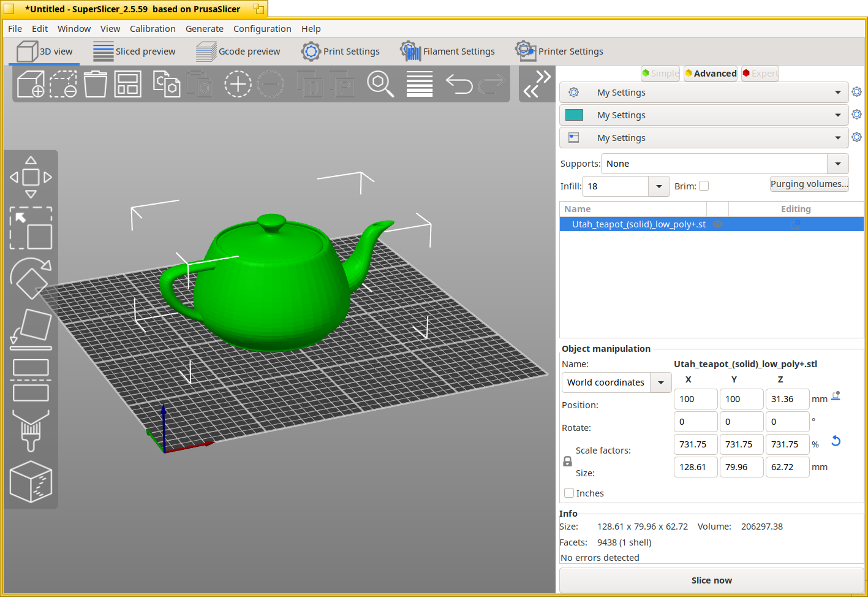This screenshot has height=597, width=868.
Task: Open printer preset settings gear icon
Action: pos(856,137)
